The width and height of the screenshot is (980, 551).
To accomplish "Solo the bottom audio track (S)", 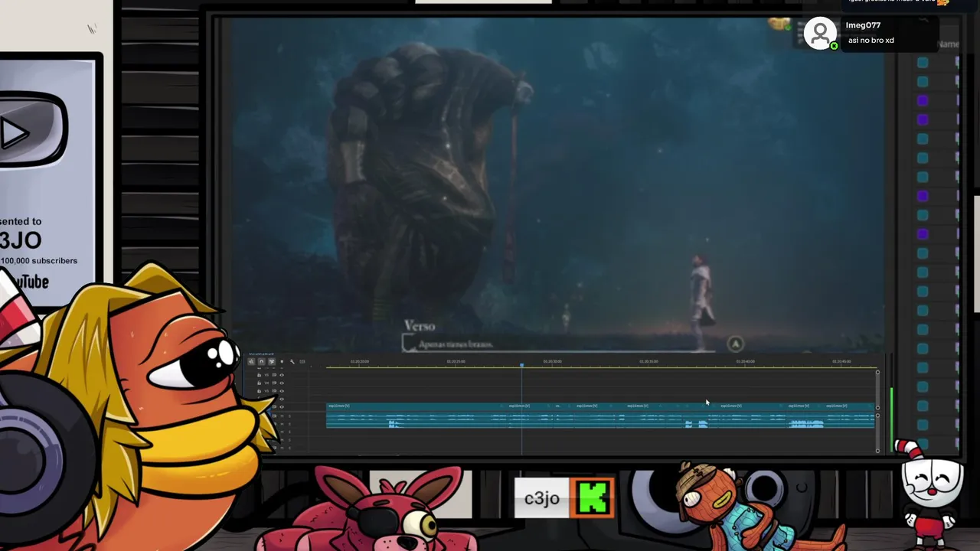I will 289,448.
